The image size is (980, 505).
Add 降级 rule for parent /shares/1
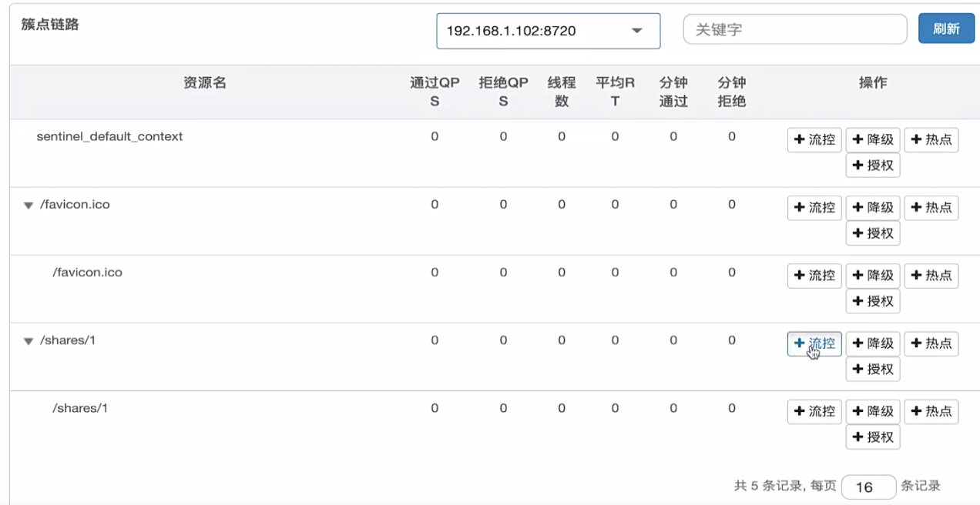[x=873, y=343]
